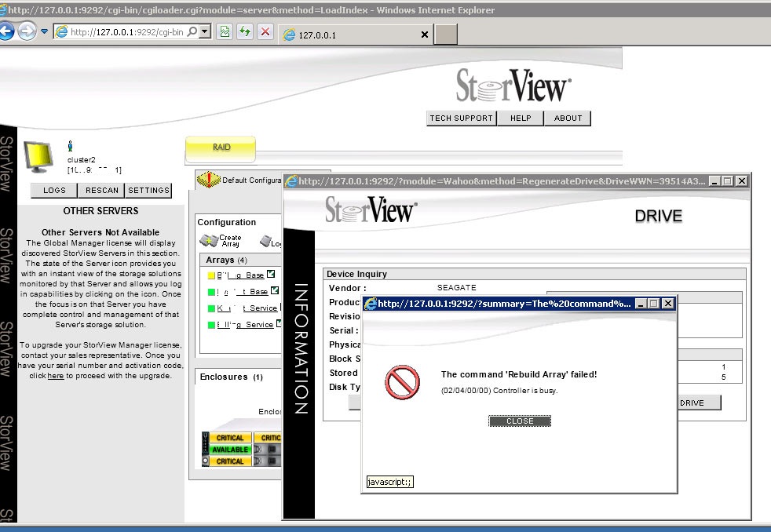Open the address bar URL dropdown arrow
Image resolution: width=771 pixels, height=532 pixels.
(205, 32)
